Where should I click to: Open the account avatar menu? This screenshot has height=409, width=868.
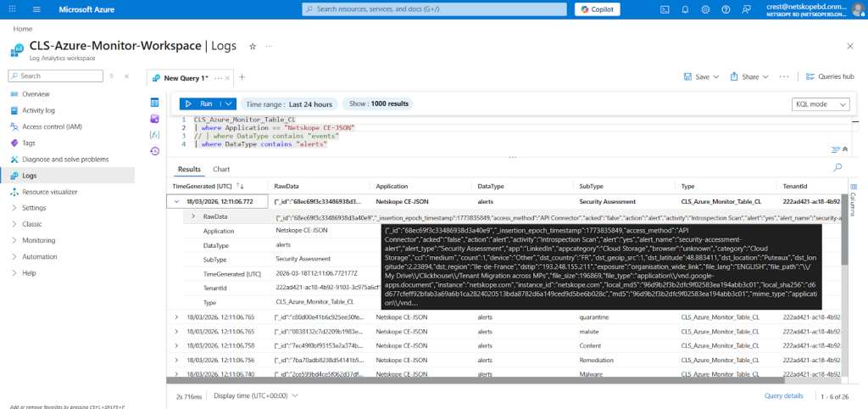[858, 9]
